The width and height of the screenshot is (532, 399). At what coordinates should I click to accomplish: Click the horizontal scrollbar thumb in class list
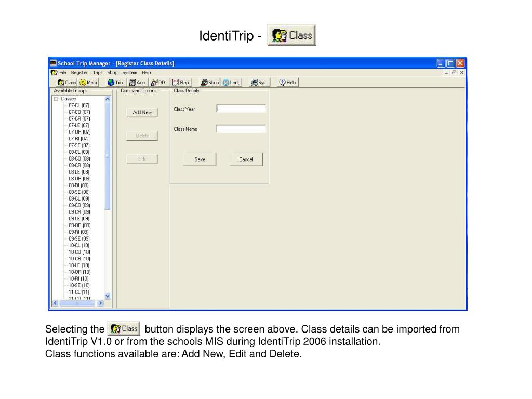pos(77,303)
